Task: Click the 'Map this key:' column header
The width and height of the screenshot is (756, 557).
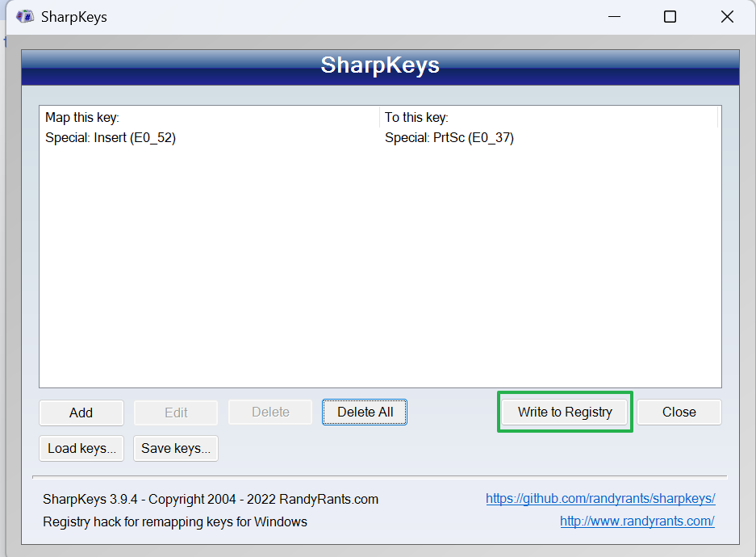Action: point(210,117)
